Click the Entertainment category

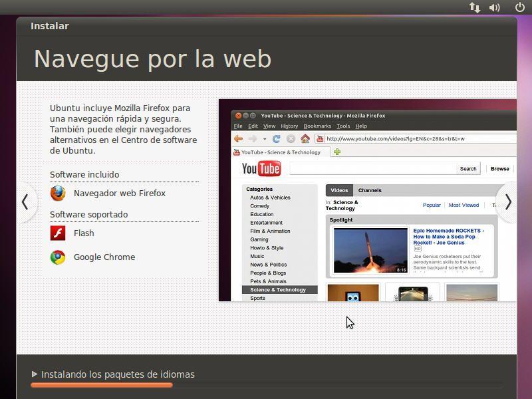267,223
